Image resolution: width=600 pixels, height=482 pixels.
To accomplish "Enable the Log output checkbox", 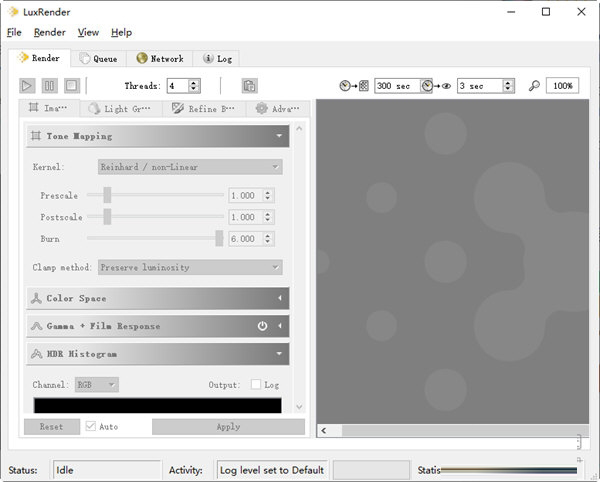I will tap(256, 384).
